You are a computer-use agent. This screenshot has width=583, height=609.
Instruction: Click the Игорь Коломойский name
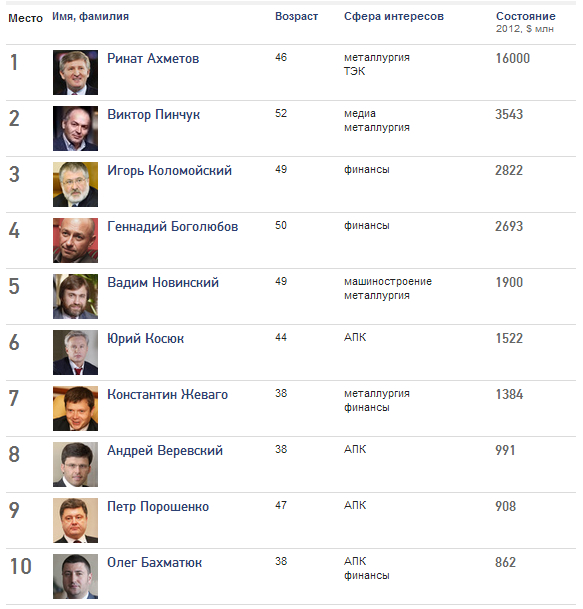point(169,171)
